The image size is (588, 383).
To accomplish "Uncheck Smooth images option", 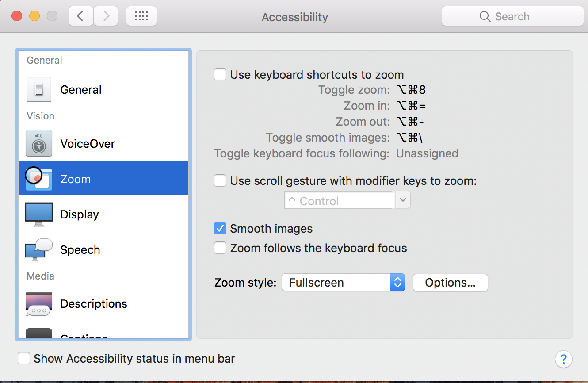I will 220,228.
